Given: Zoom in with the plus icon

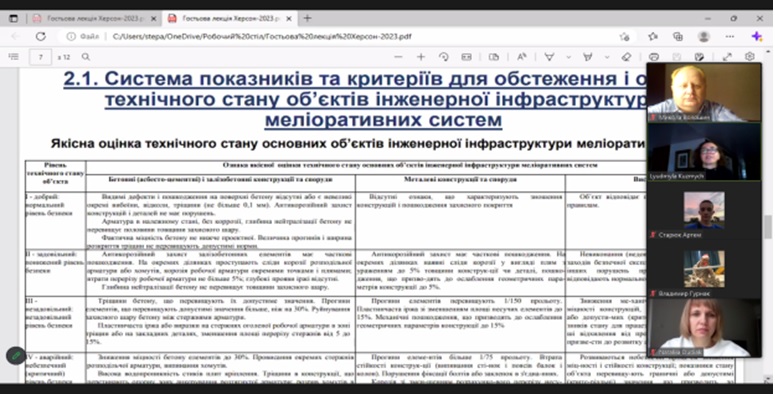Looking at the screenshot, I should click(x=421, y=57).
